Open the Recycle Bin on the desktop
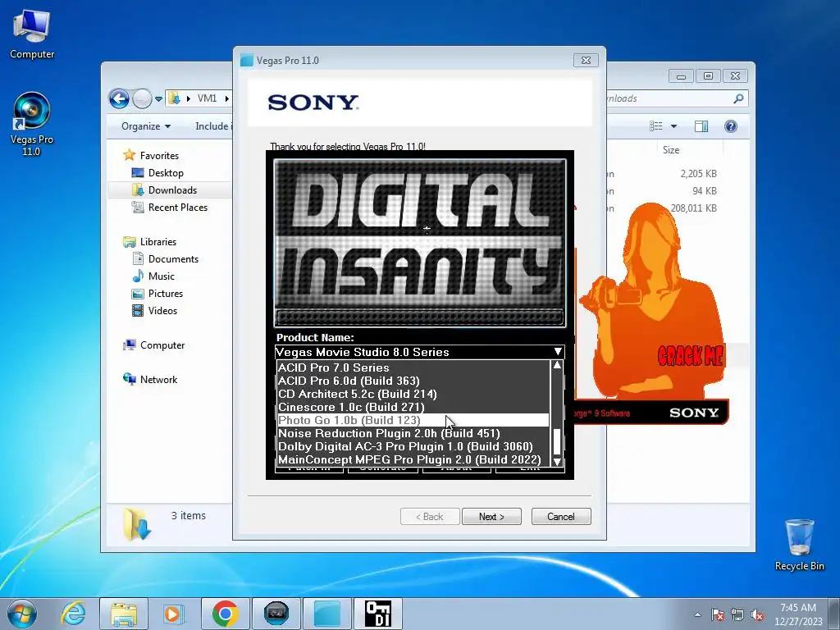This screenshot has width=840, height=630. pos(799,545)
